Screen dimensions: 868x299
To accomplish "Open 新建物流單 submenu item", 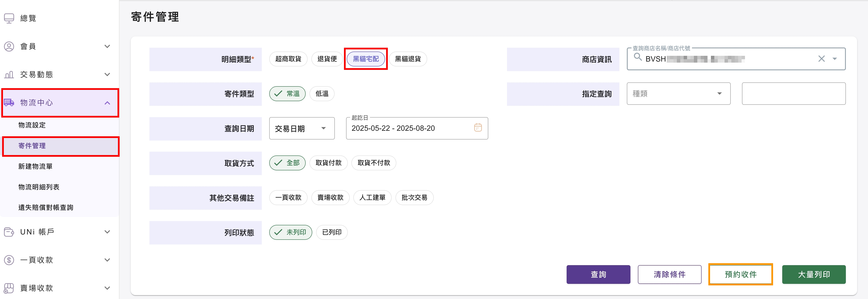I will point(35,167).
